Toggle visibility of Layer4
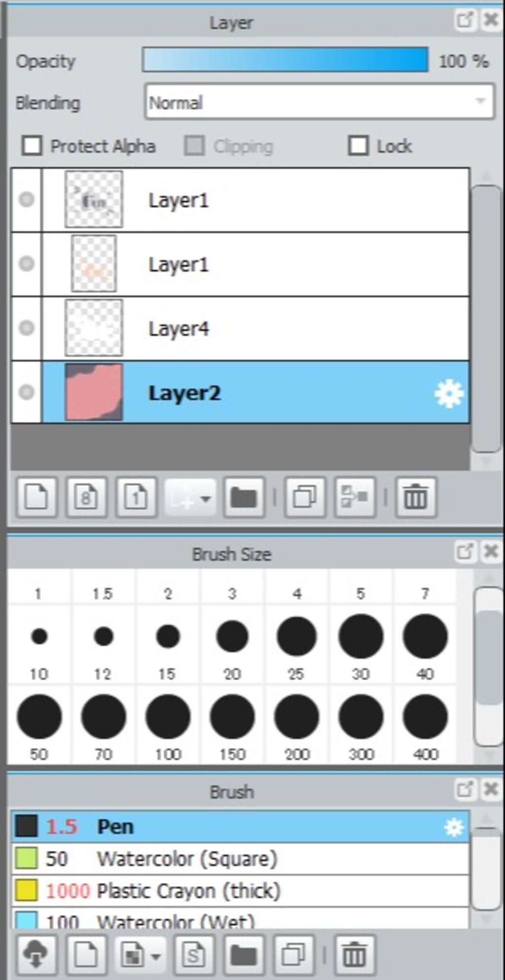The width and height of the screenshot is (505, 980). click(27, 328)
